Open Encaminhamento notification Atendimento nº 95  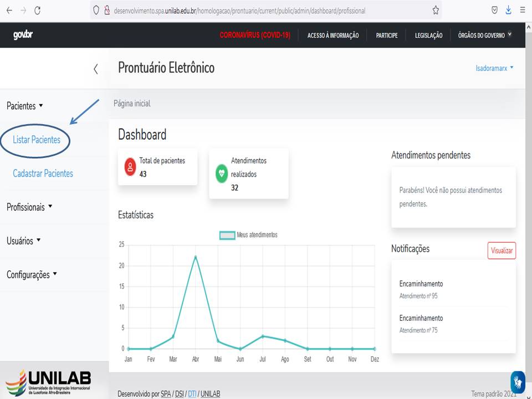[421, 289]
